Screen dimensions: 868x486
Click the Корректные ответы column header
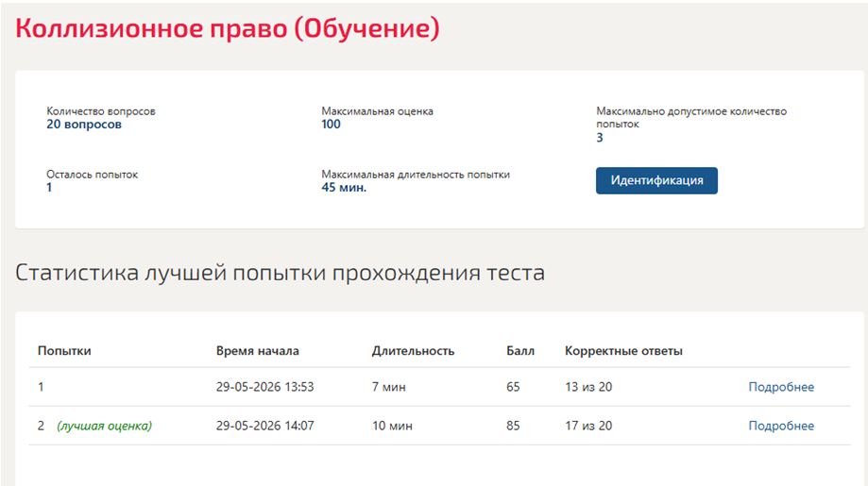(x=623, y=350)
